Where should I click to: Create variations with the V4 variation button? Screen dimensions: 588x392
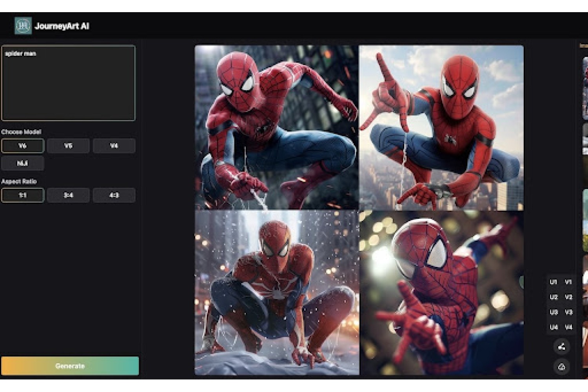pos(568,327)
